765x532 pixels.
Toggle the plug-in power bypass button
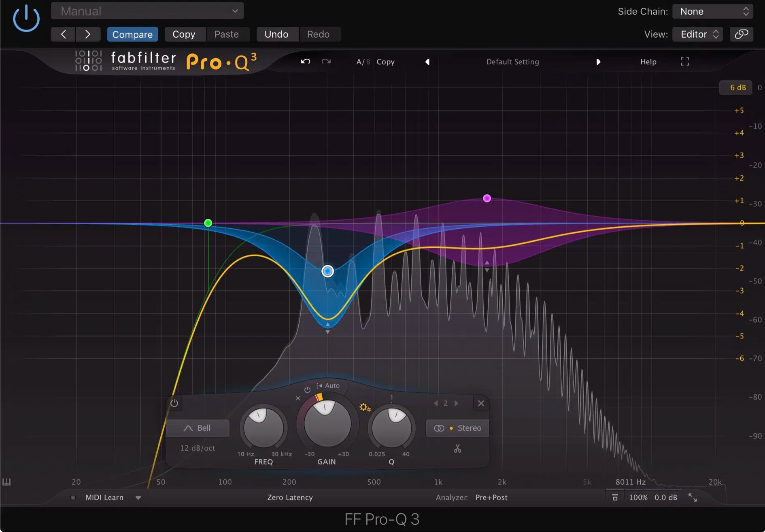[26, 19]
